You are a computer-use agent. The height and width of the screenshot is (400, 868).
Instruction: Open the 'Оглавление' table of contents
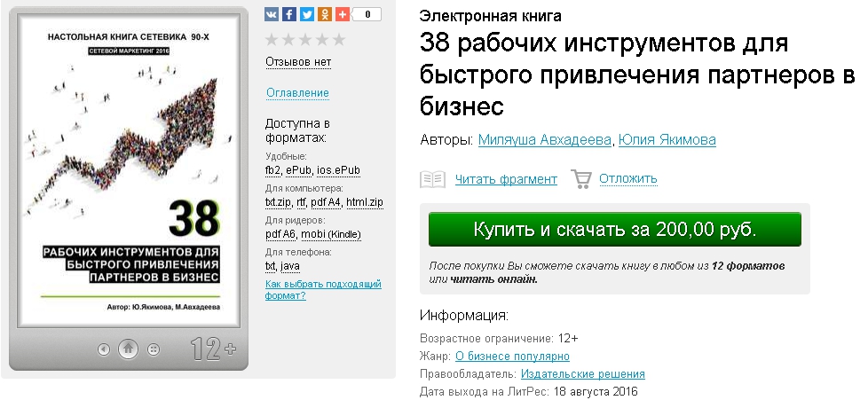[298, 92]
